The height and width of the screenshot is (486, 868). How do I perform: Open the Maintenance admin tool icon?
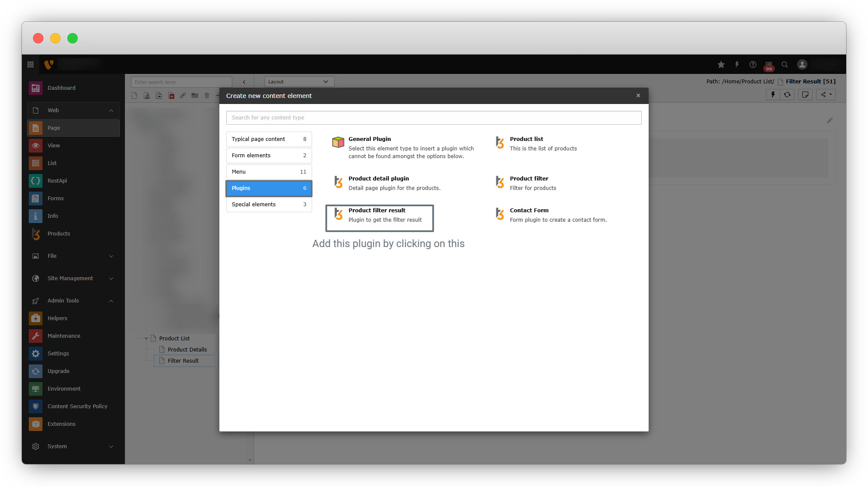click(x=36, y=336)
